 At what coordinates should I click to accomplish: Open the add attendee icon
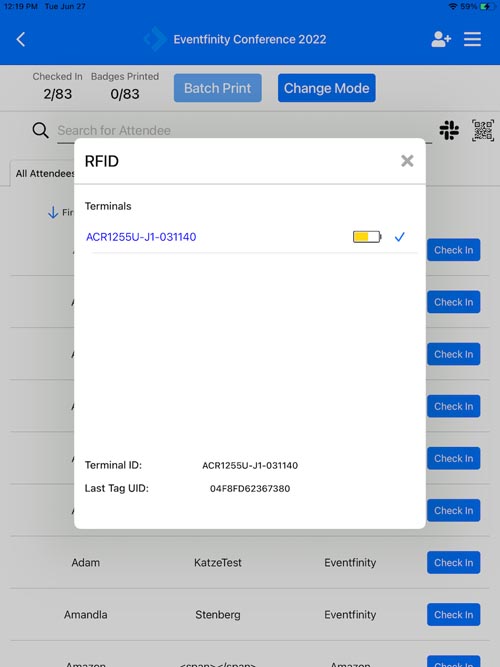[441, 39]
